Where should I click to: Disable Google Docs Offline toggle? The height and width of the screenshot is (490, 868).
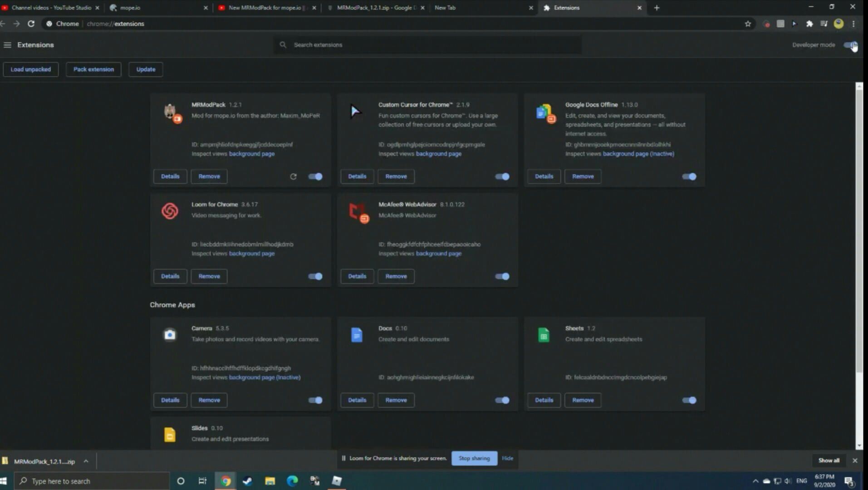pos(689,176)
